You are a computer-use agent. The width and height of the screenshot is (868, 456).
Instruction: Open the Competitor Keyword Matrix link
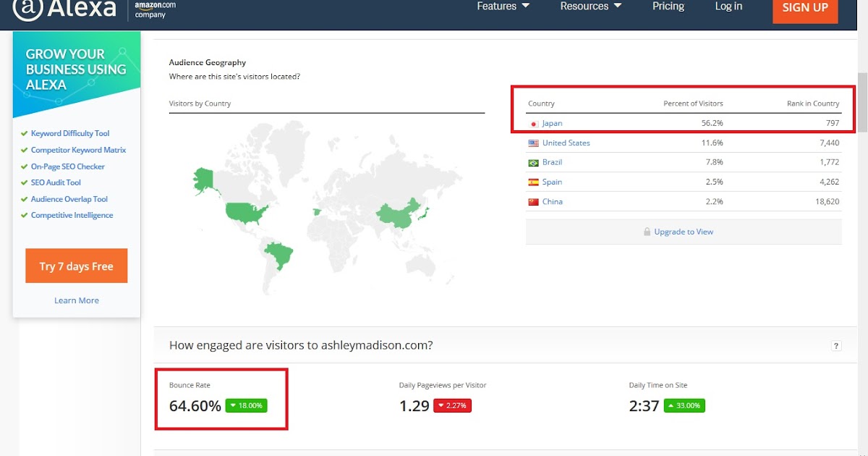(78, 150)
